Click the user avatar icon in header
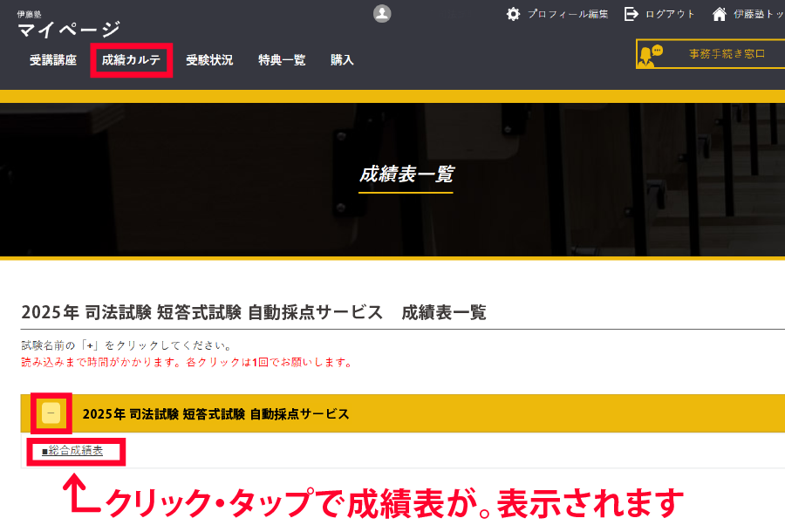The image size is (785, 532). 382,13
